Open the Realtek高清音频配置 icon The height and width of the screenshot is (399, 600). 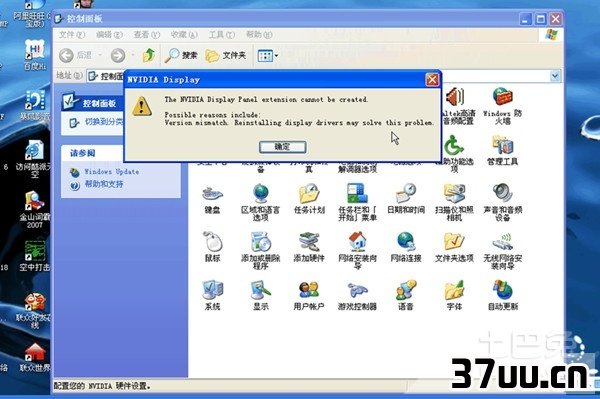(458, 106)
